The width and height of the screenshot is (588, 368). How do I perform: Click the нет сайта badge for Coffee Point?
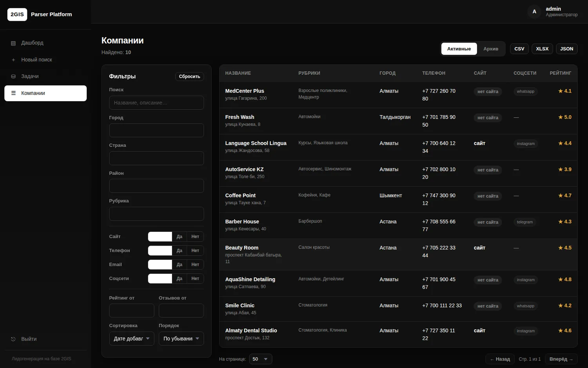click(x=488, y=196)
